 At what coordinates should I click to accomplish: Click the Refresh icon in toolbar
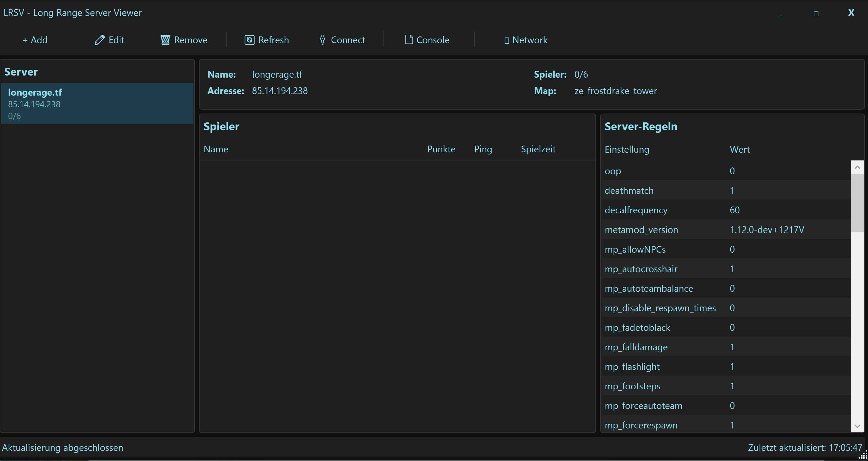tap(249, 40)
